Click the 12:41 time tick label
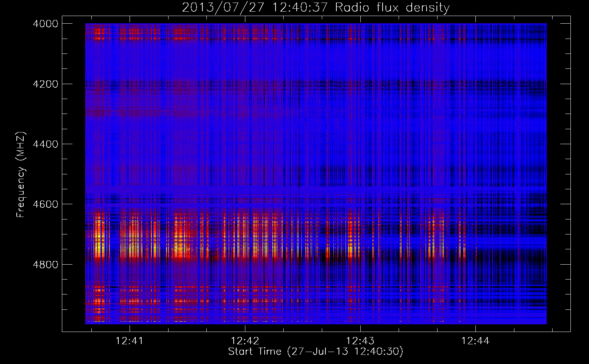This screenshot has width=589, height=364. [x=130, y=341]
